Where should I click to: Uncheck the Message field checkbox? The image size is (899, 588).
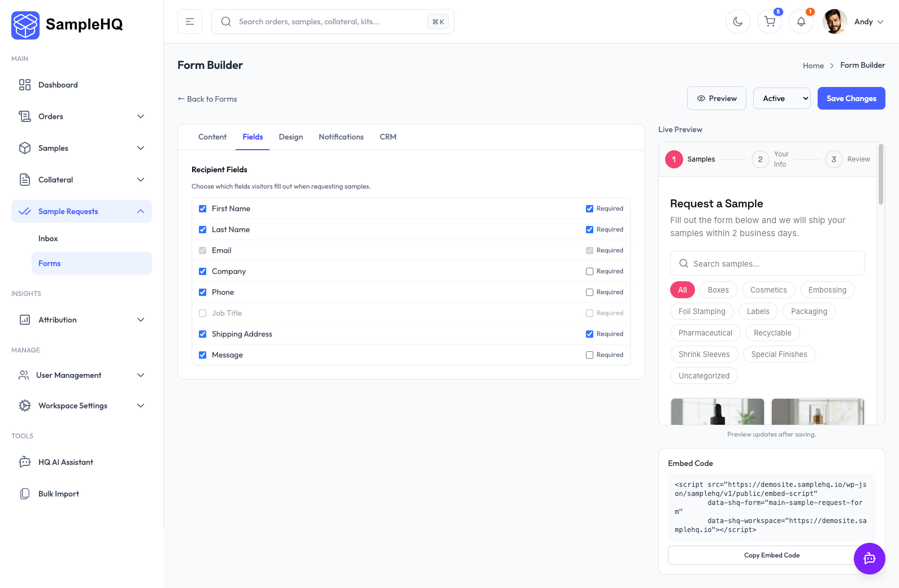(x=203, y=355)
